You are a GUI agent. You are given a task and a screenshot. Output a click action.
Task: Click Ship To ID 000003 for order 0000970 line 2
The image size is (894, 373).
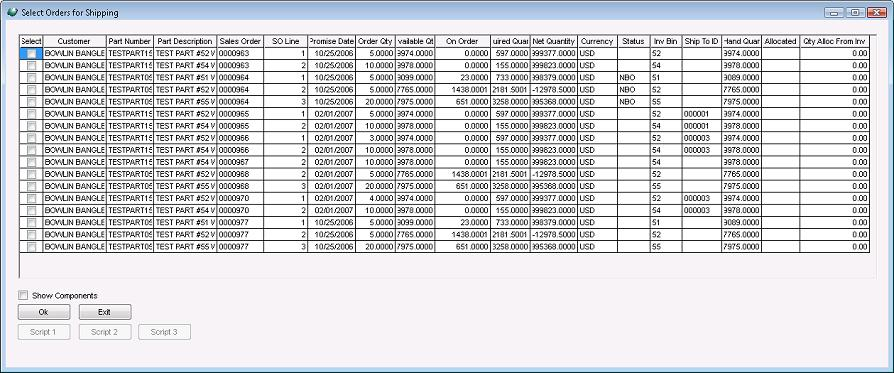[x=702, y=210]
